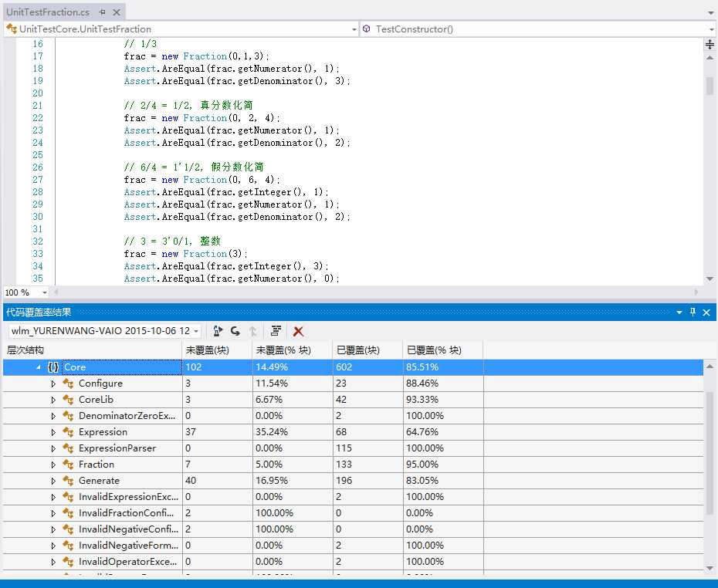Click the editor horizontal scrollbar track
The width and height of the screenshot is (718, 588).
(x=375, y=292)
